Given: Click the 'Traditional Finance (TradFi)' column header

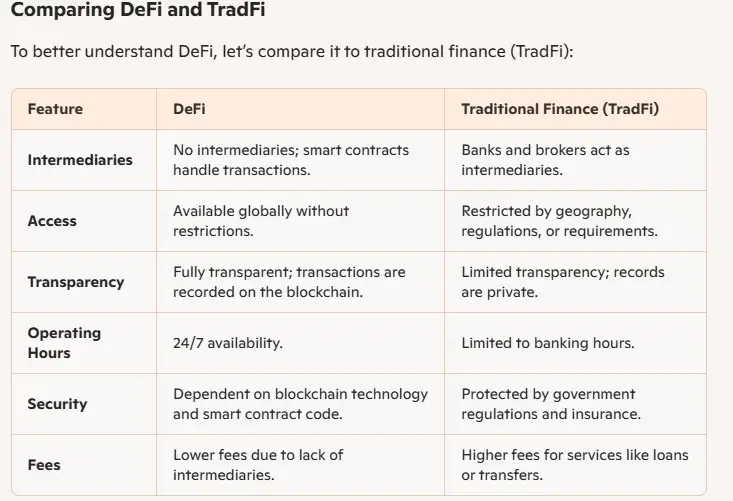Looking at the screenshot, I should point(560,109).
